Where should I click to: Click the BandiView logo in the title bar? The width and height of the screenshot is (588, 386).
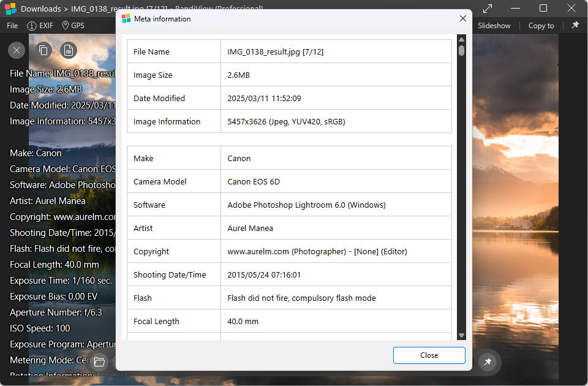click(x=10, y=9)
